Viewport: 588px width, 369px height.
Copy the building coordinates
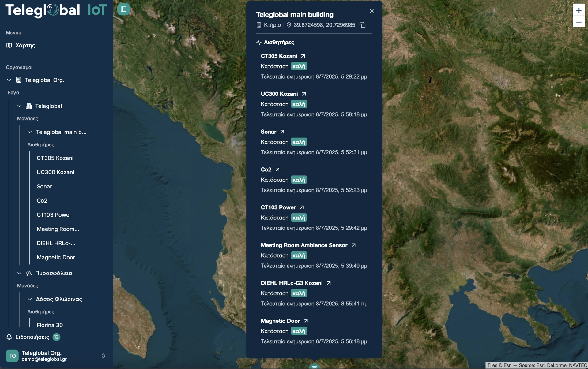[362, 25]
